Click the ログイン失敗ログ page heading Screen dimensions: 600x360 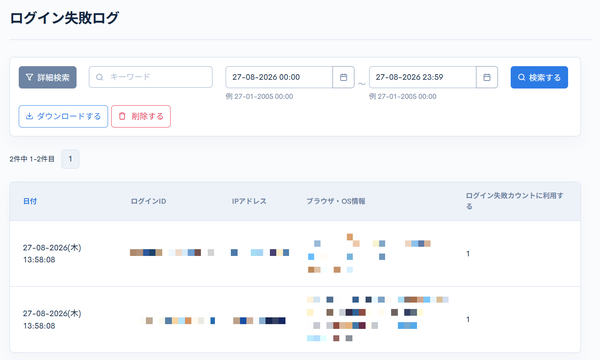[64, 18]
